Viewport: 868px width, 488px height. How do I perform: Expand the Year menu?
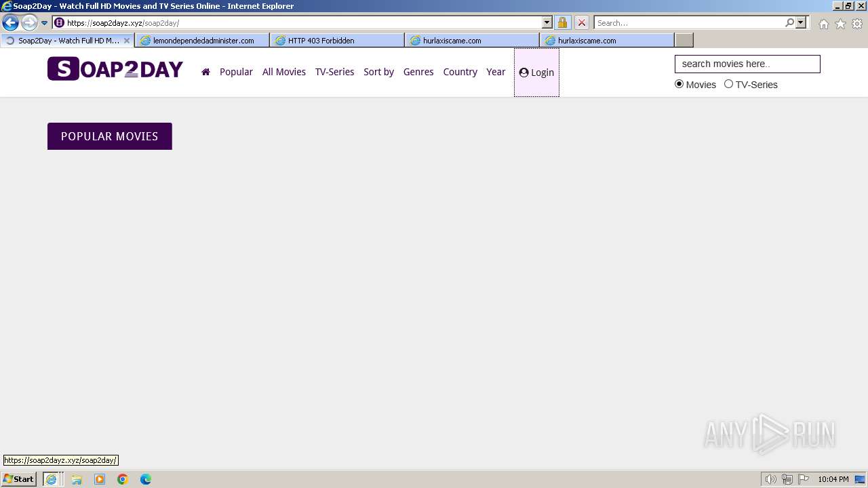pyautogui.click(x=496, y=72)
